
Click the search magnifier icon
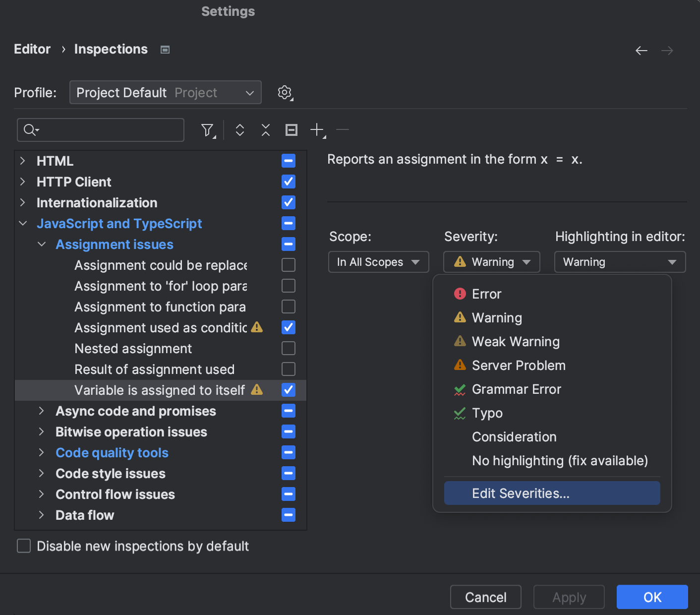(x=30, y=130)
